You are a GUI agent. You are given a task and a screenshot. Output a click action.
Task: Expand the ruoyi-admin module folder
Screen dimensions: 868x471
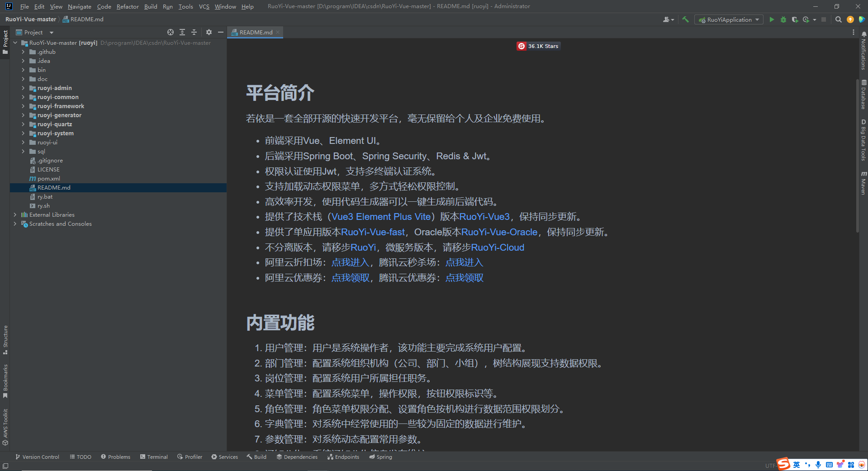click(x=23, y=88)
